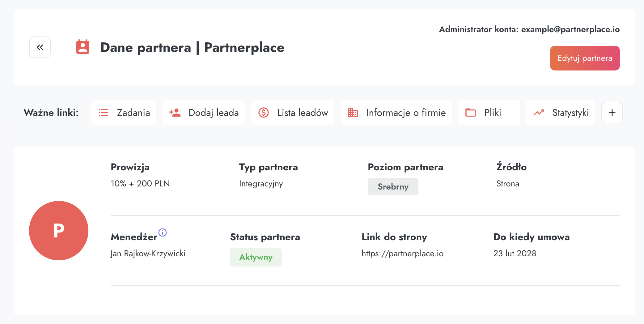Screen dimensions: 644x324
Task: Click the trending chart icon for Statystyki
Action: (539, 113)
